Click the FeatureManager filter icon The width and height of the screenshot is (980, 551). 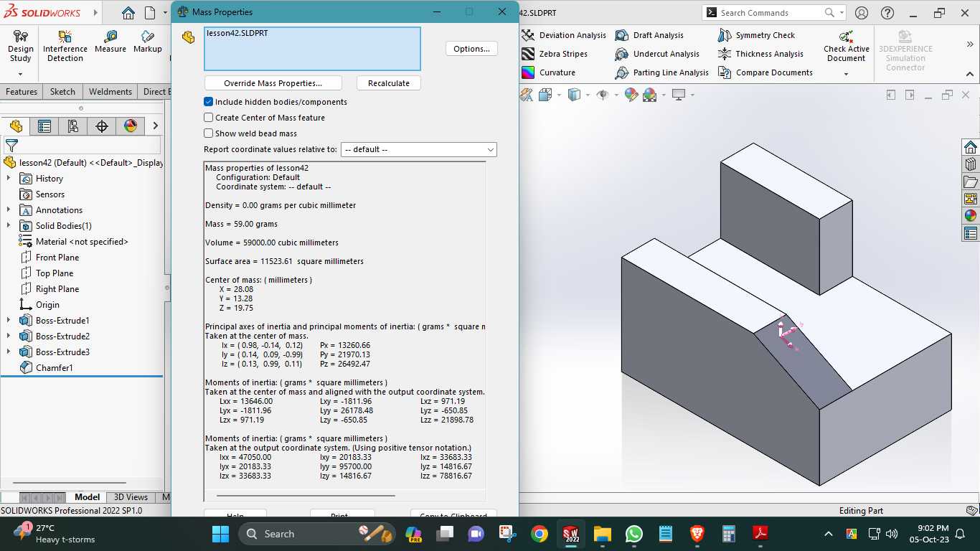[x=11, y=145]
